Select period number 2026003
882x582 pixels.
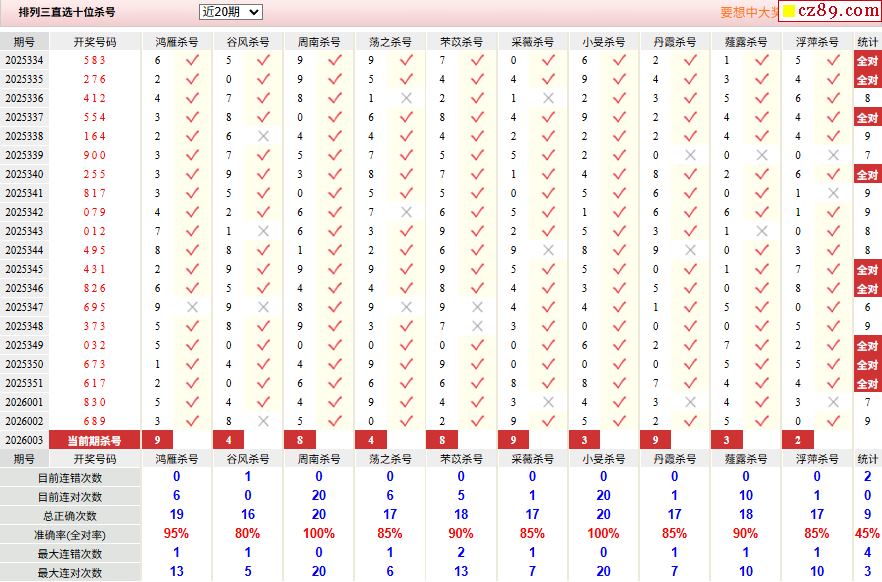[x=24, y=440]
